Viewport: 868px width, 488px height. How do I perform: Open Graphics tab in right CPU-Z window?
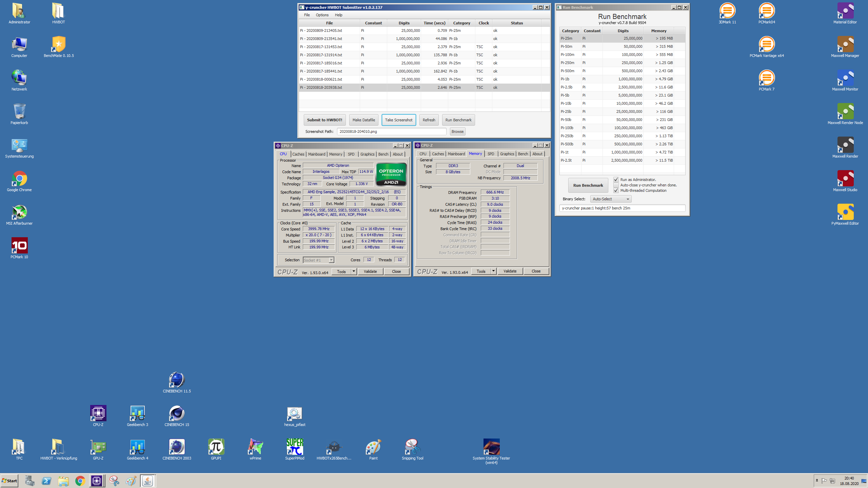point(507,154)
